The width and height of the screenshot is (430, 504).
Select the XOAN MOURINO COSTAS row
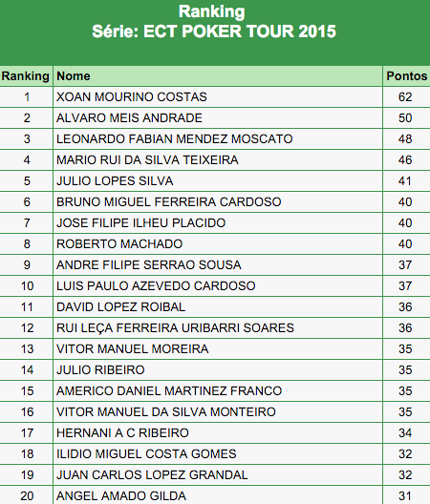coord(215,97)
